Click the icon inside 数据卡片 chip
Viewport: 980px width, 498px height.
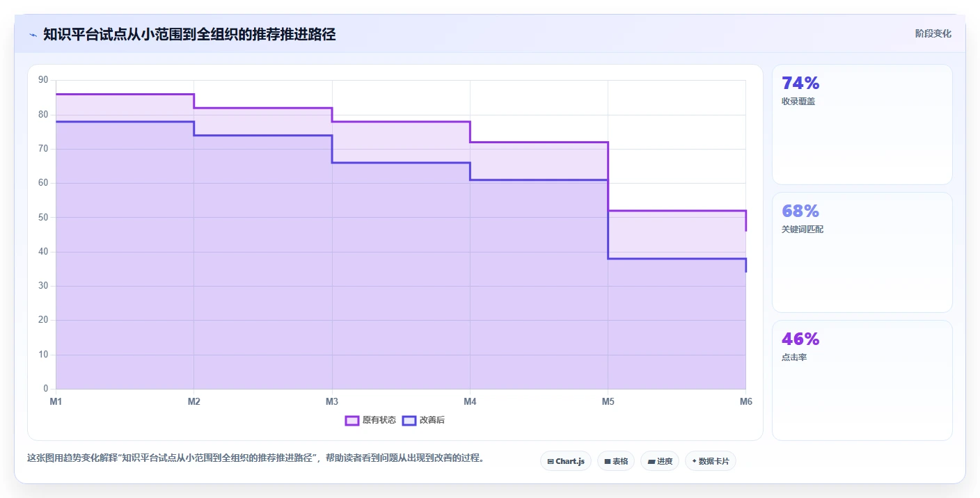coord(694,461)
